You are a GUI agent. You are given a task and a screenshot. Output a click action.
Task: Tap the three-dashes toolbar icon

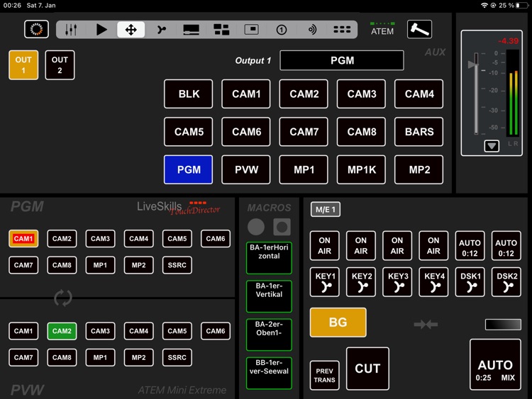point(342,30)
